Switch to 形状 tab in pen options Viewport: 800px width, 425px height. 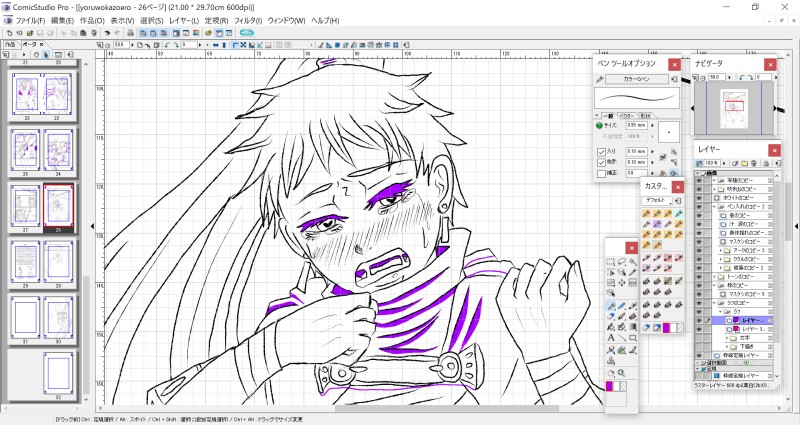pyautogui.click(x=646, y=116)
